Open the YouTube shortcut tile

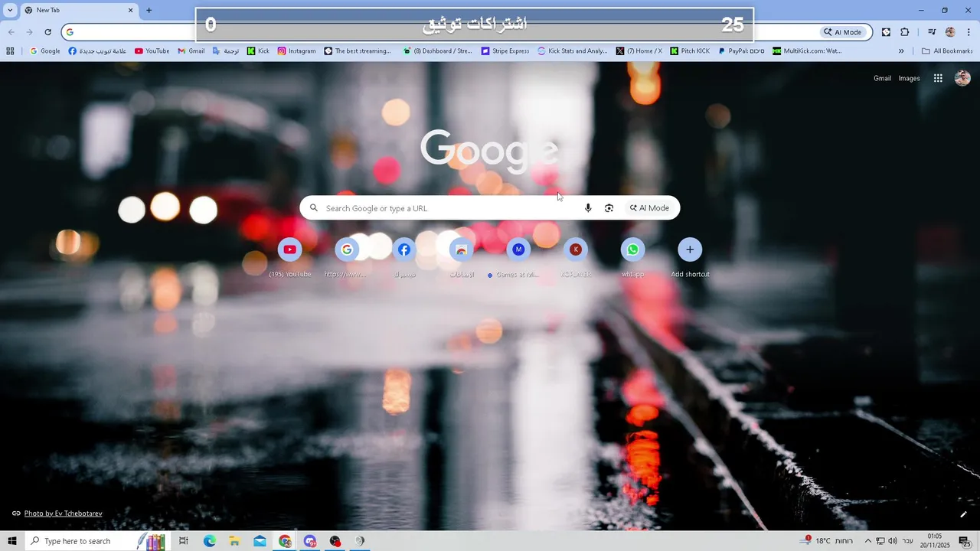289,257
